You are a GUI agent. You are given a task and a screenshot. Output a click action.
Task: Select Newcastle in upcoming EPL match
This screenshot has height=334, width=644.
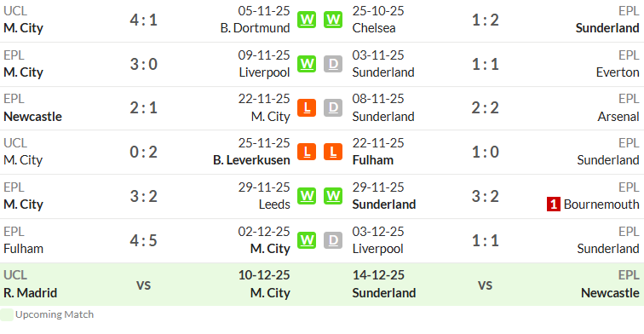(610, 293)
